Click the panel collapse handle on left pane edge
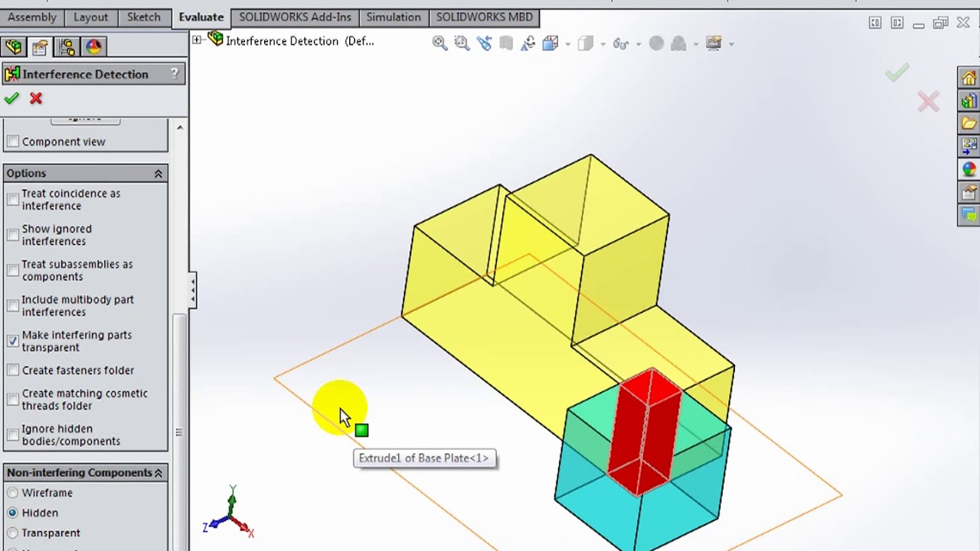Image resolution: width=980 pixels, height=551 pixels. click(x=193, y=291)
